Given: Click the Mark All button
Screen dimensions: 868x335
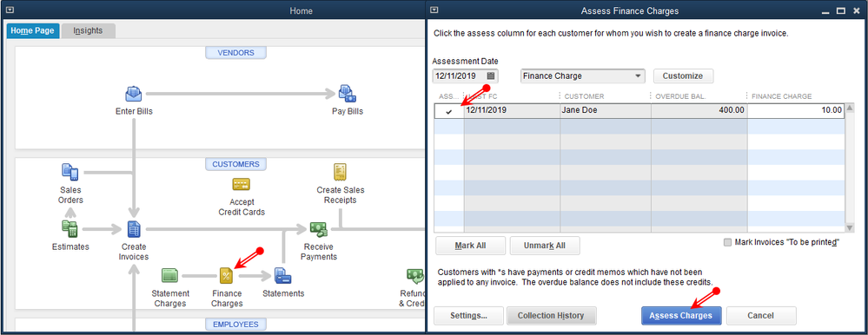Looking at the screenshot, I should [x=471, y=246].
